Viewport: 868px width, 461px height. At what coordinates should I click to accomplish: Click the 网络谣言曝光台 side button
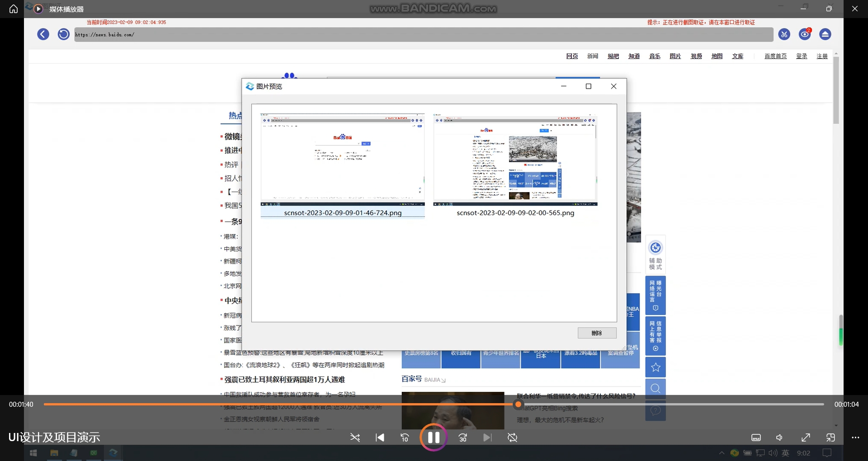pyautogui.click(x=656, y=295)
